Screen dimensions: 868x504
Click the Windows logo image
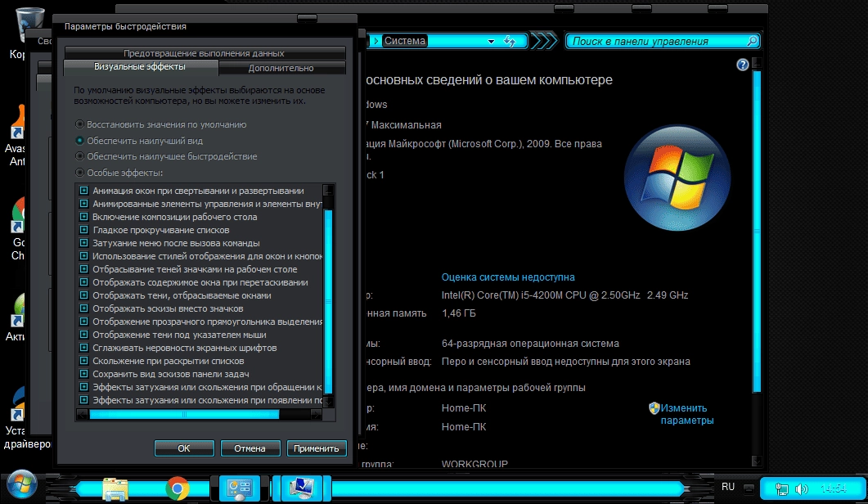tap(677, 178)
